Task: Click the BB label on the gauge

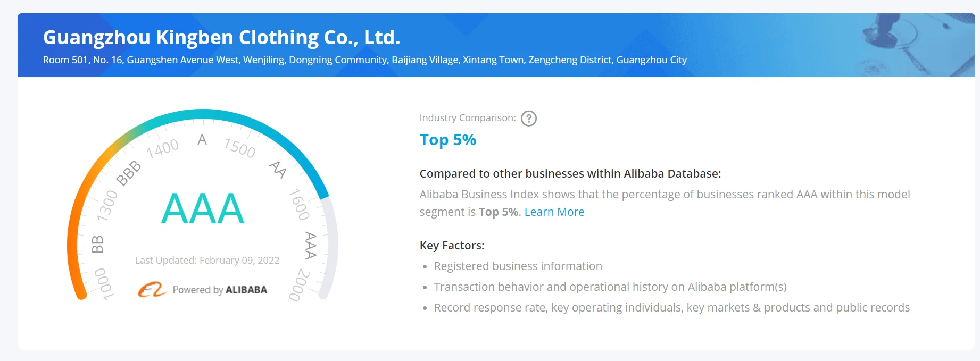Action: (97, 244)
